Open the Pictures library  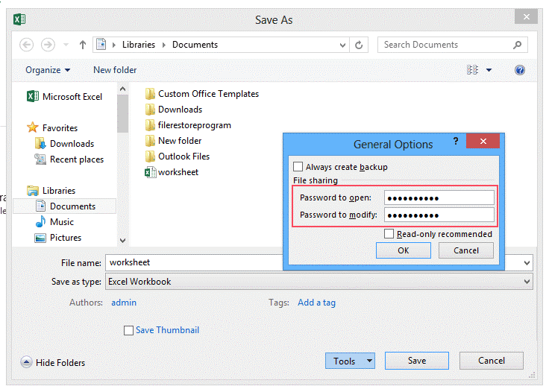[58, 238]
